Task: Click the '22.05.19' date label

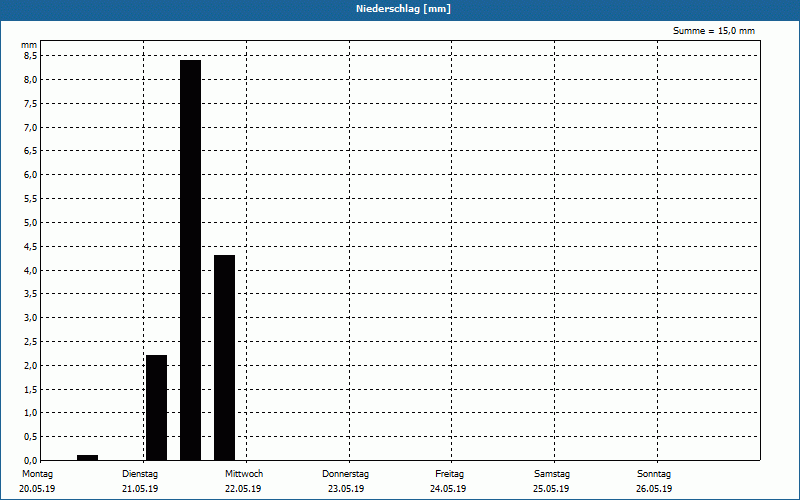Action: tap(243, 489)
